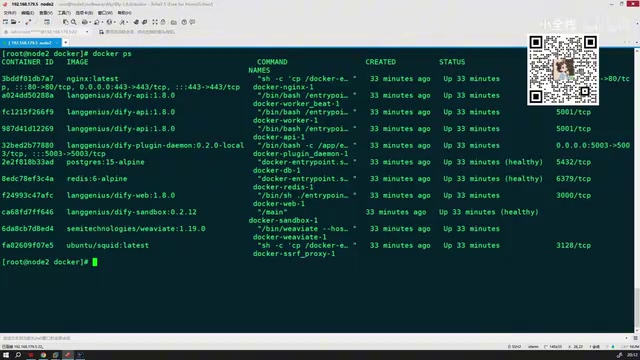Click the Copy icon in toolbar
Viewport: 640px width, 360px height.
pyautogui.click(x=65, y=22)
